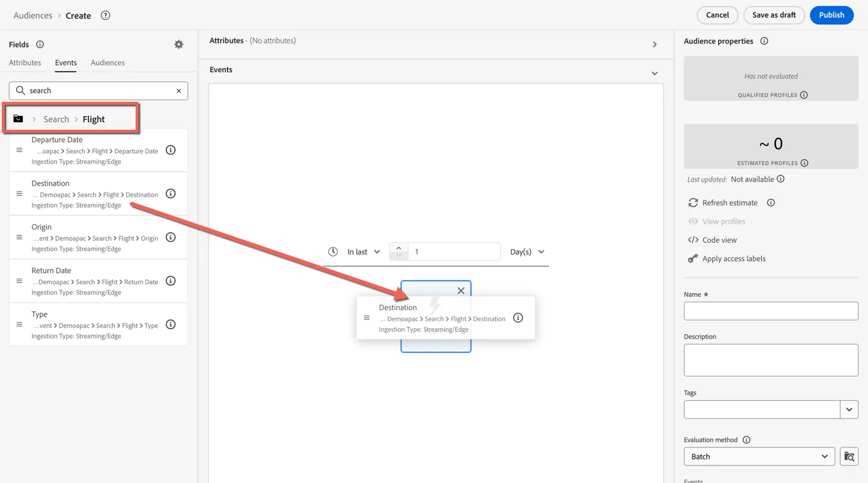Viewport: 868px width, 483px height.
Task: Go to Audiences breadcrumb
Action: coord(33,16)
